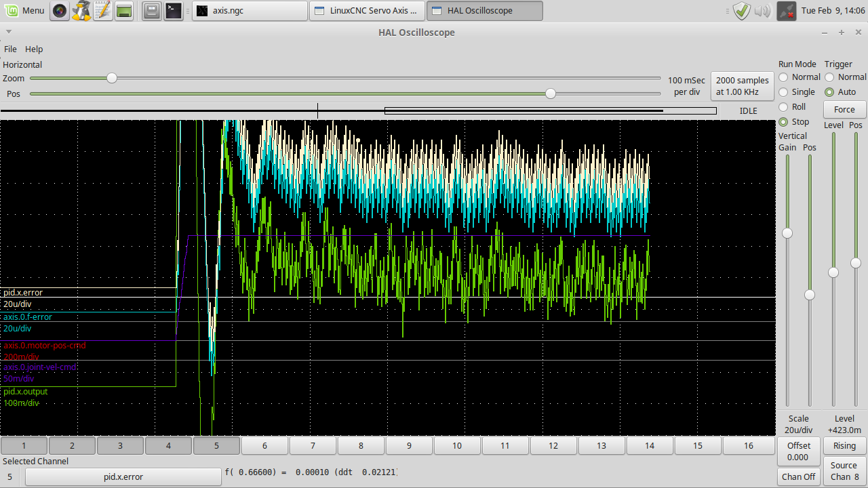
Task: Select channel 3
Action: (120, 445)
